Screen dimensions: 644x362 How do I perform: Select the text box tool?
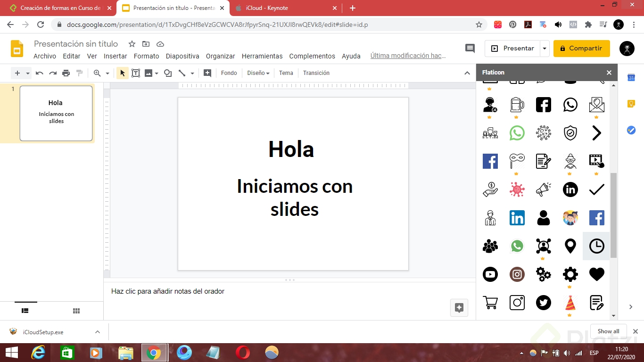136,73
